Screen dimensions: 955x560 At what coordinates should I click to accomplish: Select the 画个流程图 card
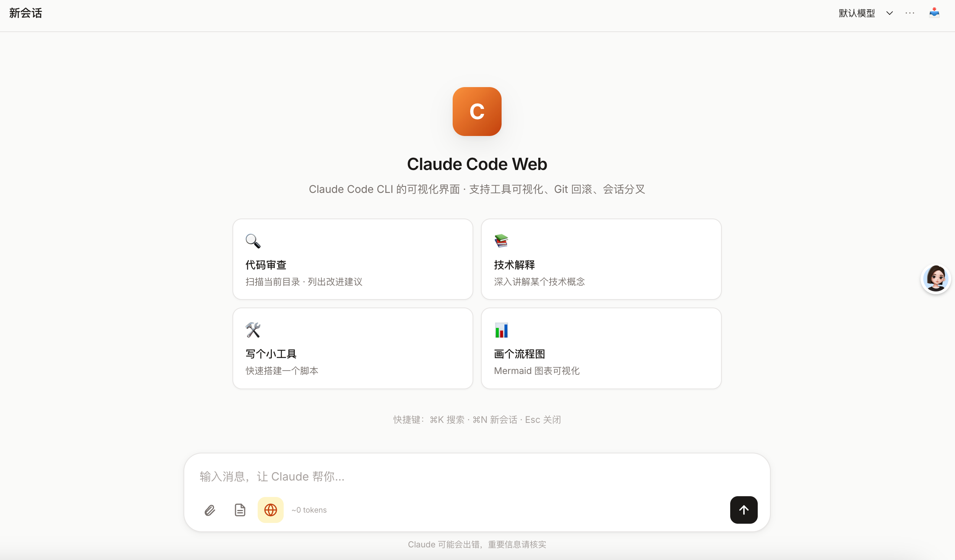tap(601, 348)
